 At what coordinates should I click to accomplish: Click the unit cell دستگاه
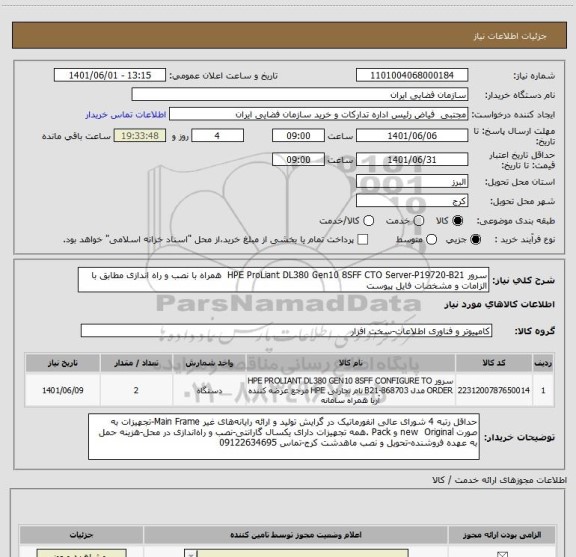tap(209, 390)
